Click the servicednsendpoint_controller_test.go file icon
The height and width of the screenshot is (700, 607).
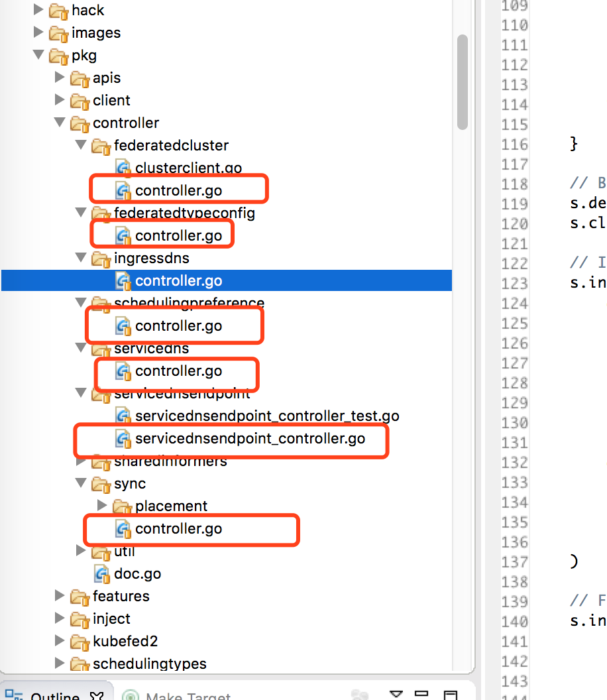(123, 416)
